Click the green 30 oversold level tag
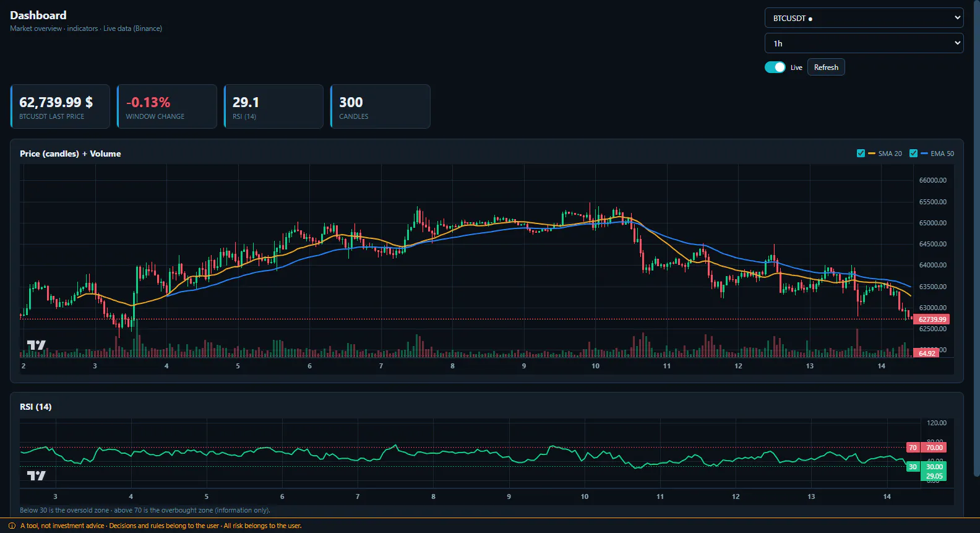The image size is (980, 533). (913, 467)
